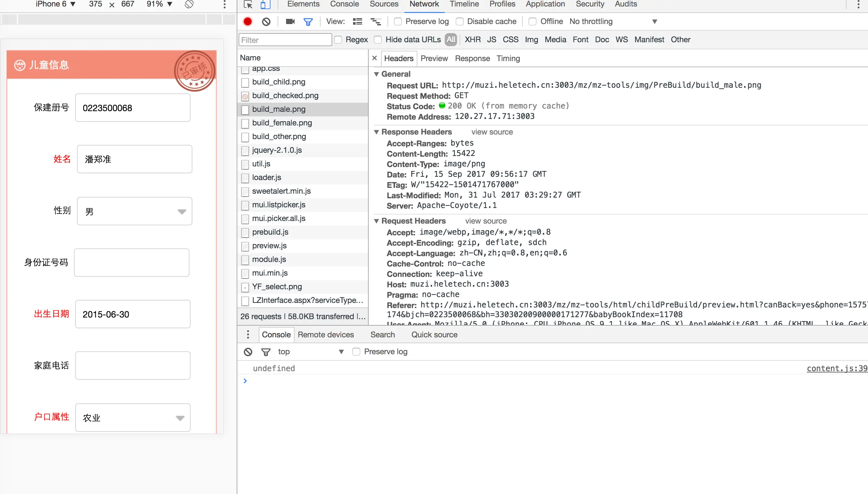Toggle the device toolbar icon
The image size is (868, 494).
click(x=265, y=5)
